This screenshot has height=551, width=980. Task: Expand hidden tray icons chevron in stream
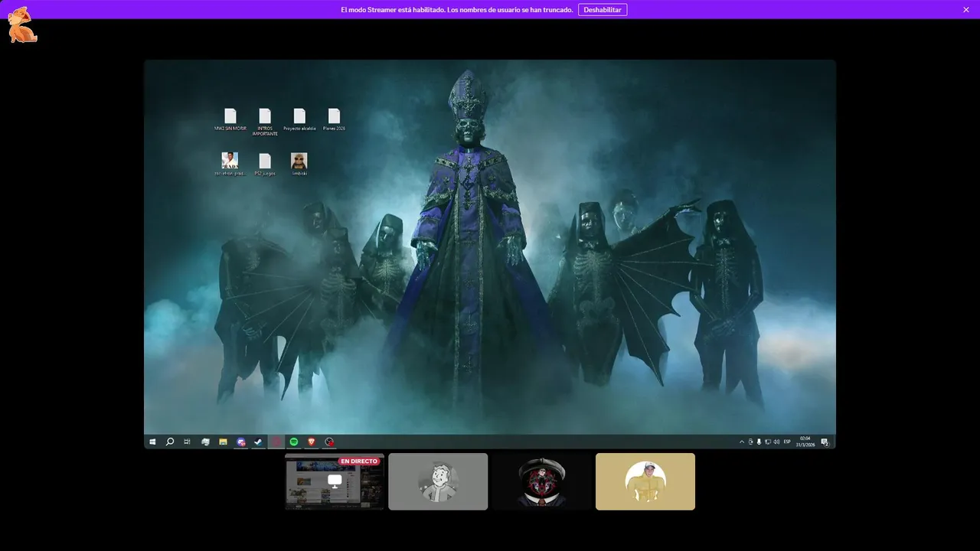click(x=742, y=442)
